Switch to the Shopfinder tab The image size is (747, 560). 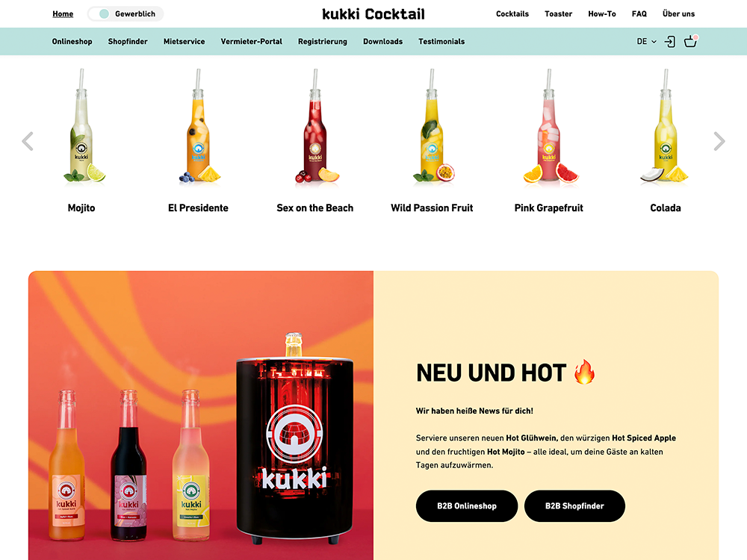point(128,41)
